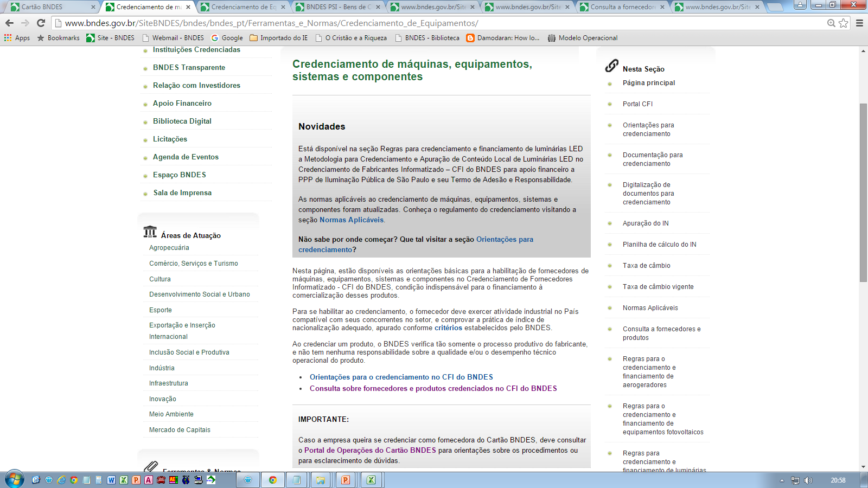This screenshot has width=868, height=488.
Task: Open Mercado de Capitais link
Action: pos(180,430)
